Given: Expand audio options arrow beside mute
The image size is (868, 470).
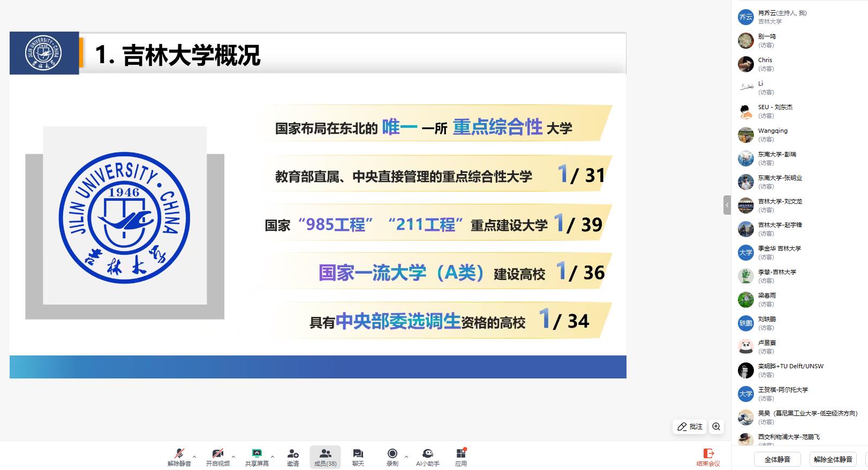Looking at the screenshot, I should click(194, 457).
